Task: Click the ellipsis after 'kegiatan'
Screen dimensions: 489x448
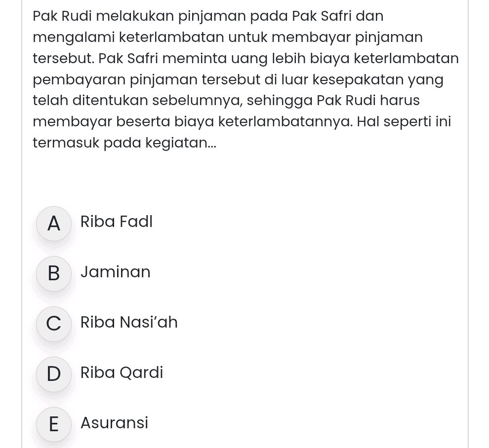Action: click(x=210, y=144)
